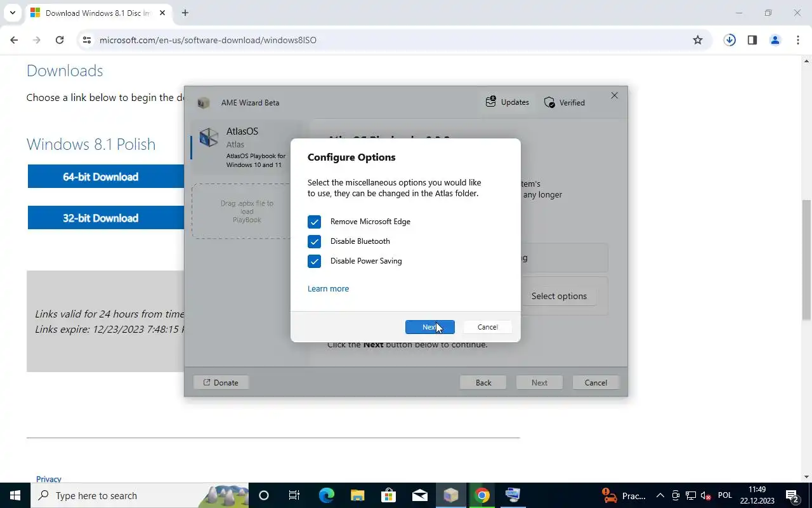The image size is (812, 508).
Task: Close the AME Wizard window
Action: tap(614, 95)
